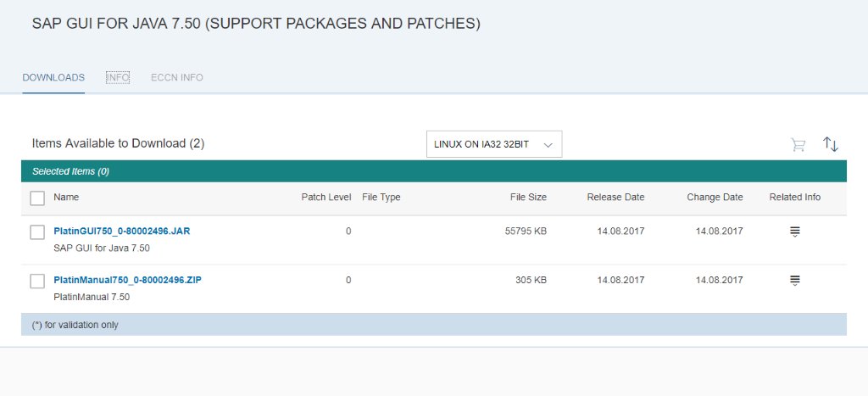Download PlatinManual750_0-80002496.ZIP link
This screenshot has width=868, height=396.
click(x=127, y=280)
